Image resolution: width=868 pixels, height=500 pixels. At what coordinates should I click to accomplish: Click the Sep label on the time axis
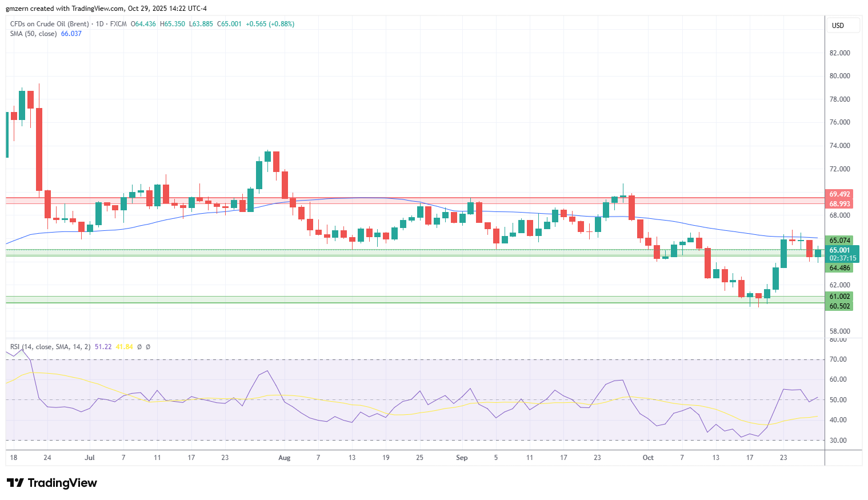[462, 458]
